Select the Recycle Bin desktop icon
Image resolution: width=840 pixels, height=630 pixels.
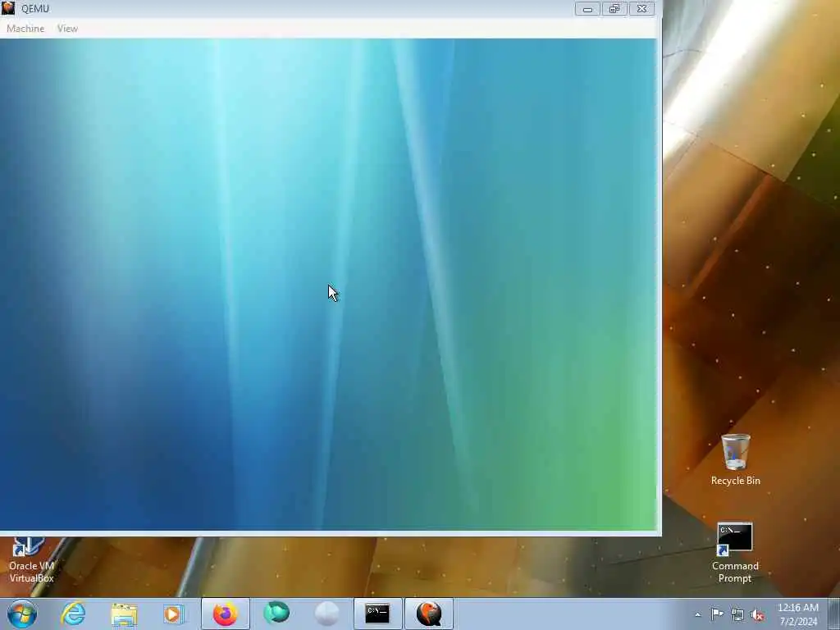tap(736, 460)
